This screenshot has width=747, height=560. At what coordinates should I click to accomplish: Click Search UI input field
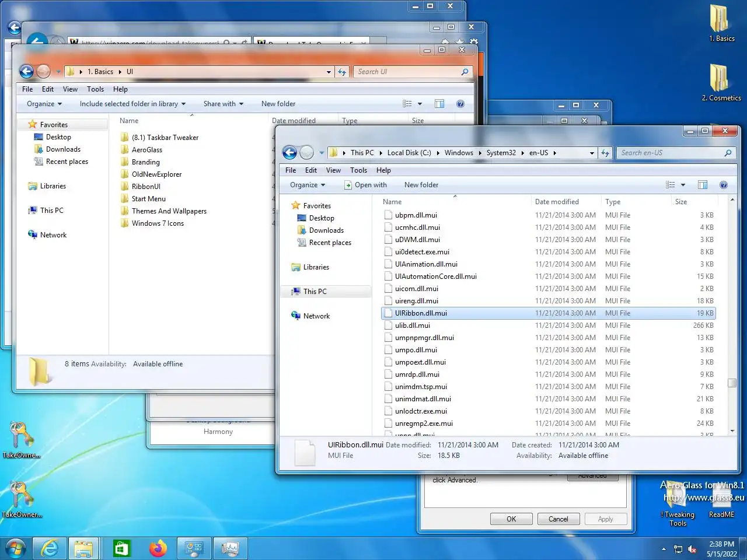(407, 72)
